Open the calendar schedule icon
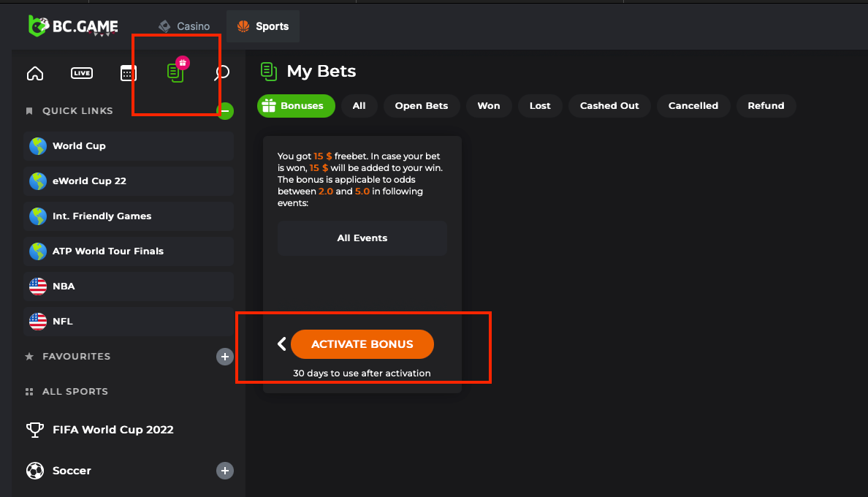Image resolution: width=868 pixels, height=497 pixels. (x=129, y=73)
